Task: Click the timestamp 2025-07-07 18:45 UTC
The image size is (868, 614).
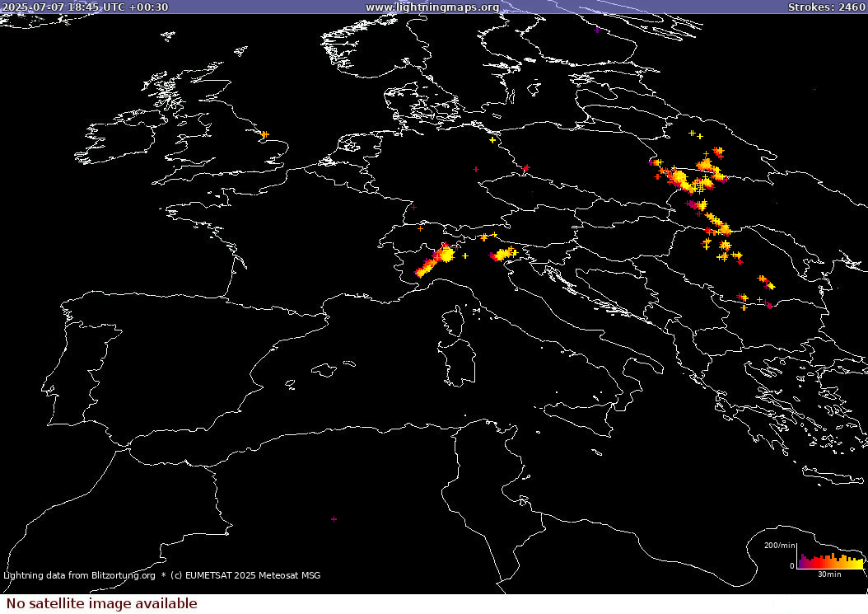Action: click(x=85, y=7)
